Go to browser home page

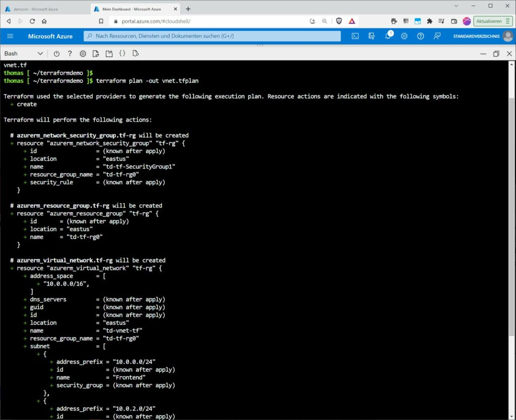(44, 21)
